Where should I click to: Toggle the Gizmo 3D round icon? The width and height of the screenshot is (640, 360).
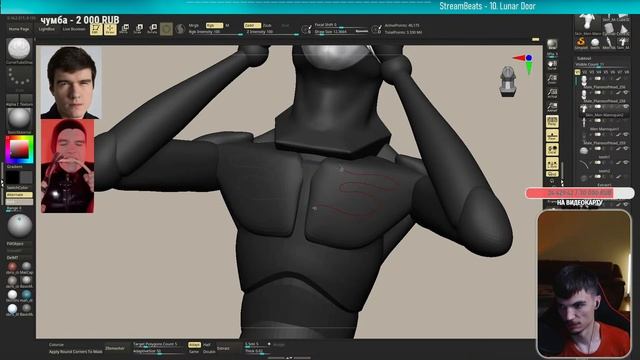click(166, 29)
